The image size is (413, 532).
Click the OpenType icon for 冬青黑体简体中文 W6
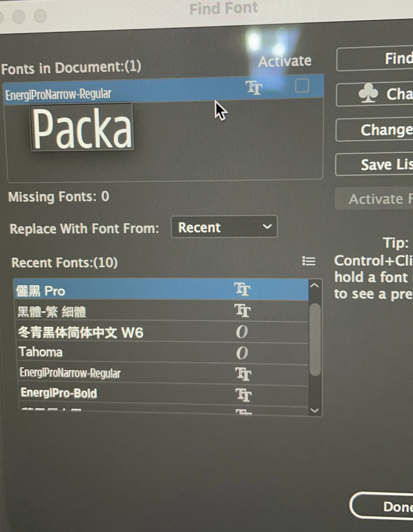pyautogui.click(x=242, y=332)
